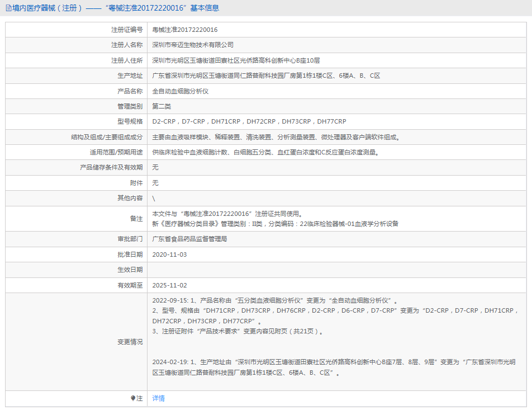Viewport: 532px width, 410px height.
Task: Select the intended use text 供临床检验中血液细胞计数
Action: [265, 153]
